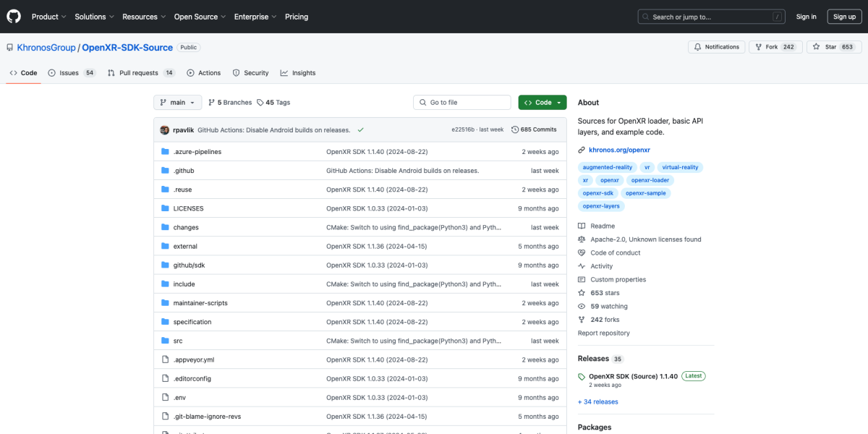Click the Fork icon for the repository
The height and width of the screenshot is (434, 868).
click(757, 46)
